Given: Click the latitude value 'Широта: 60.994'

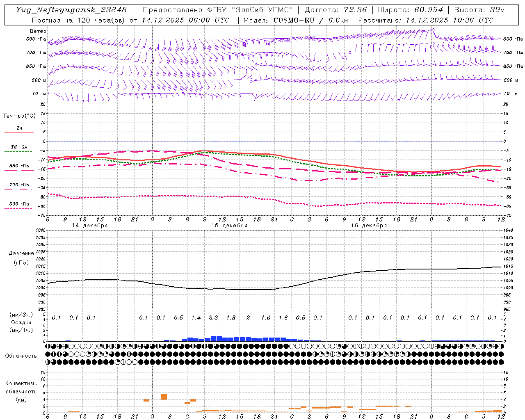Looking at the screenshot, I should (410, 10).
